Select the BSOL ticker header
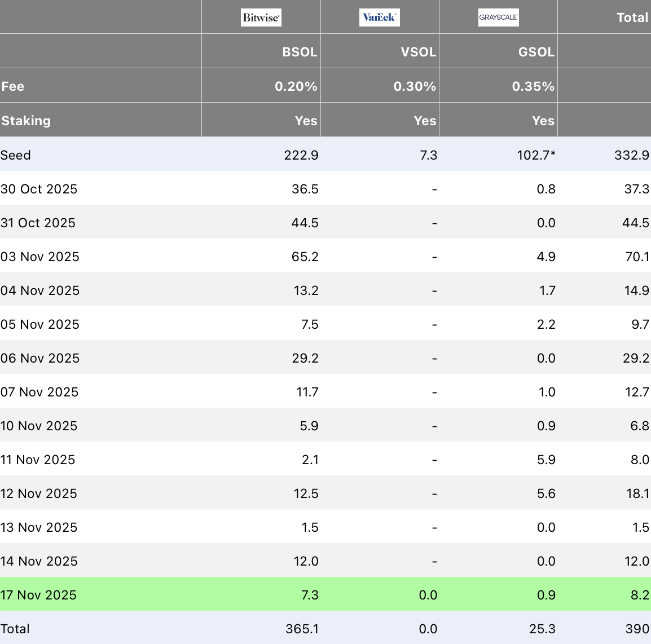Screen dimensions: 651x644 pos(300,52)
